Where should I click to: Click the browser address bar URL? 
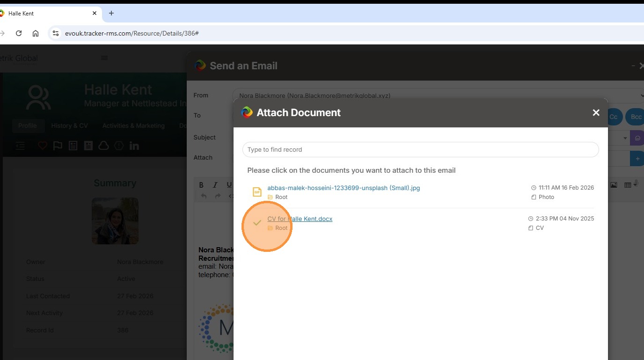[x=132, y=33]
